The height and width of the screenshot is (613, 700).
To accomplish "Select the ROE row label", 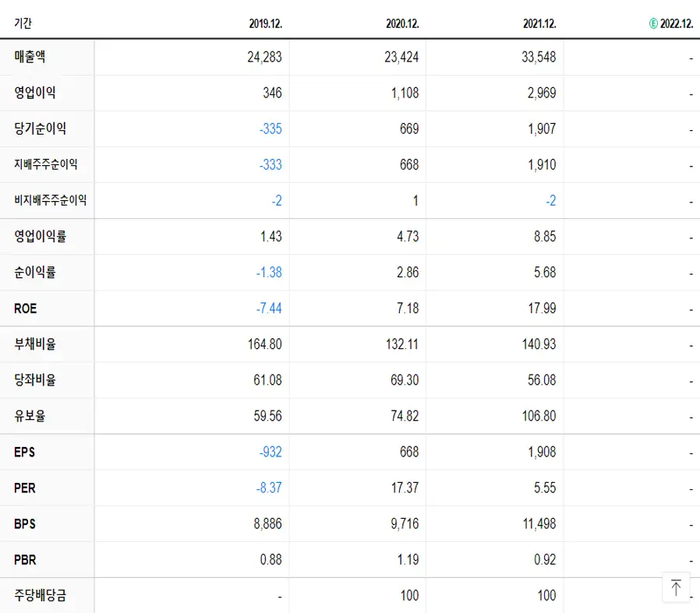I will click(x=23, y=308).
